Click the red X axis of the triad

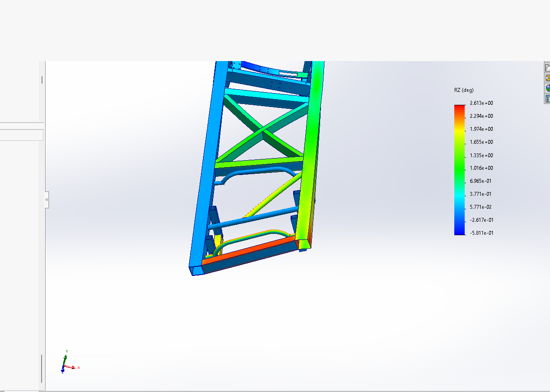[x=71, y=367]
